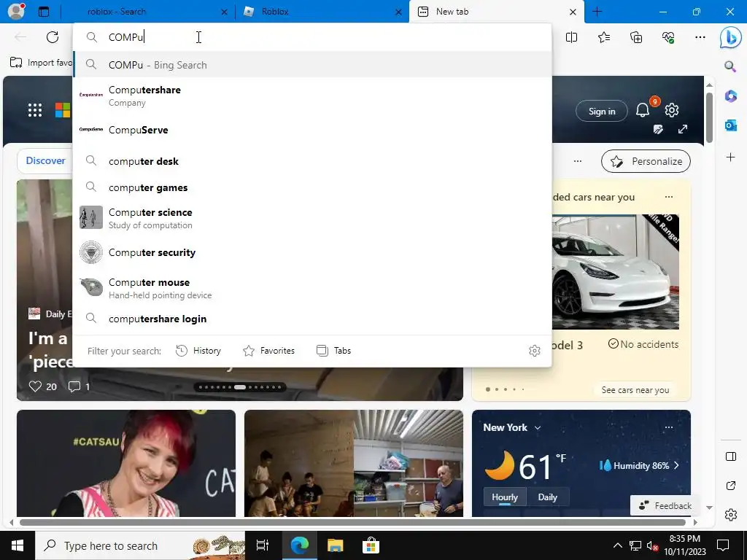Open Microsoft 365 sidebar icon
Screen dimensions: 747x560
pyautogui.click(x=731, y=96)
